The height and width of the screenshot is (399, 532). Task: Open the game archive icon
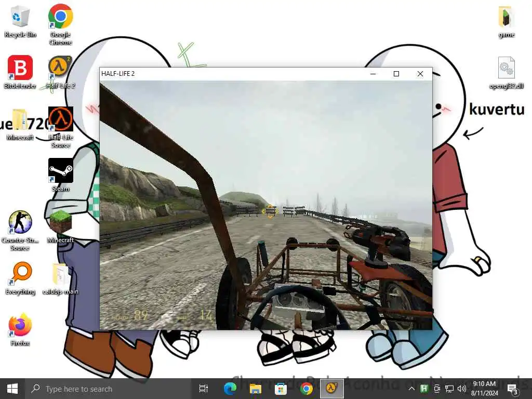506,22
